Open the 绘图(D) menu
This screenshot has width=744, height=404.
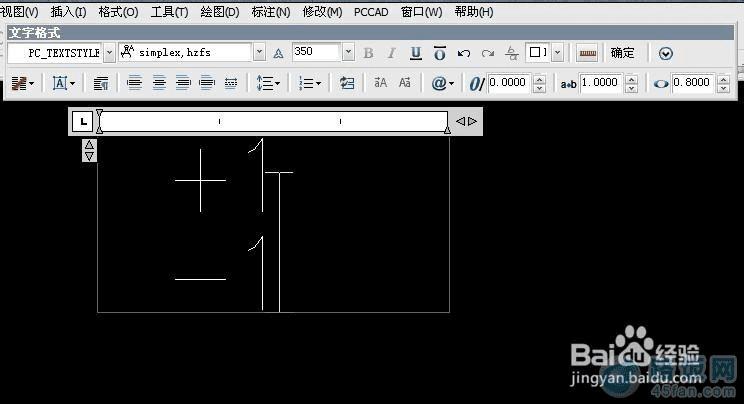220,12
